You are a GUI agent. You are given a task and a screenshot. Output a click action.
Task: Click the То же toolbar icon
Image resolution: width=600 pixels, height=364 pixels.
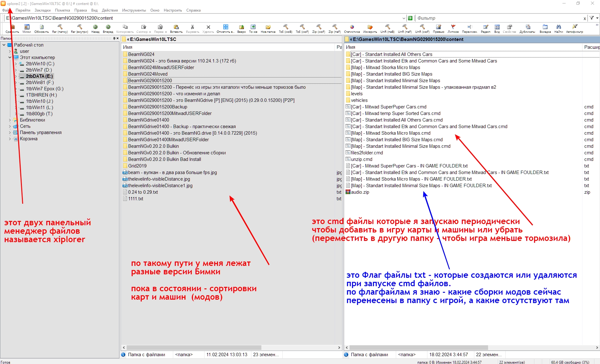click(x=253, y=28)
